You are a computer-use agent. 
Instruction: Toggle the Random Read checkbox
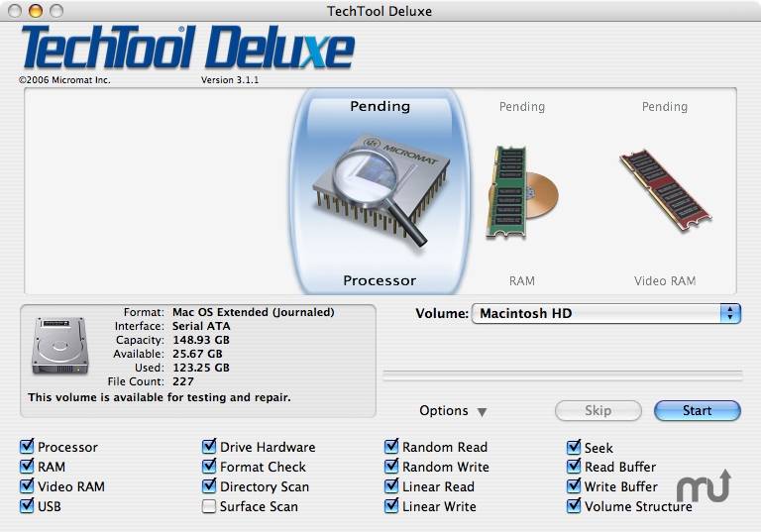click(x=391, y=446)
